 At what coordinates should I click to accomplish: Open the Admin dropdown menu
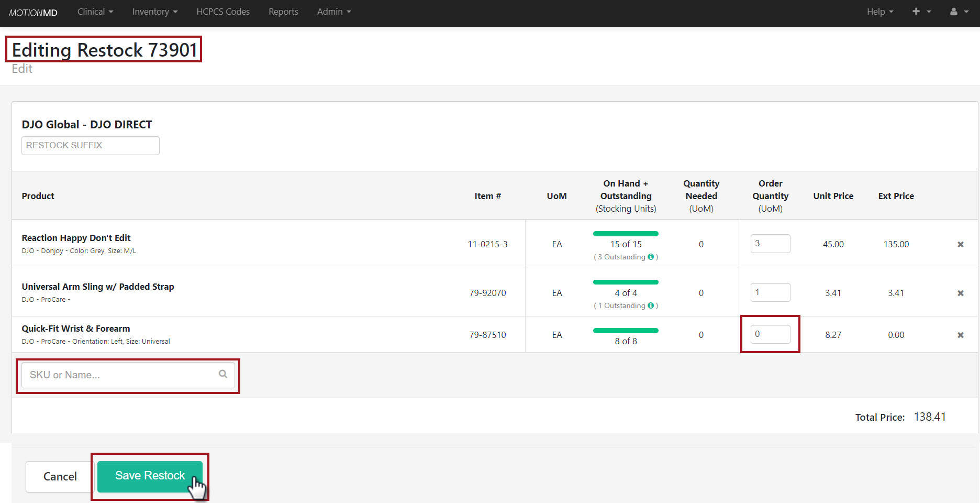tap(333, 12)
